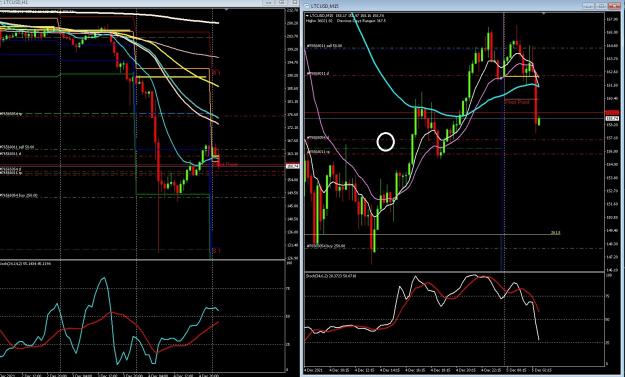Minimize the LTCUSD,M15 chart window
The width and height of the screenshot is (625, 377).
tap(588, 5)
